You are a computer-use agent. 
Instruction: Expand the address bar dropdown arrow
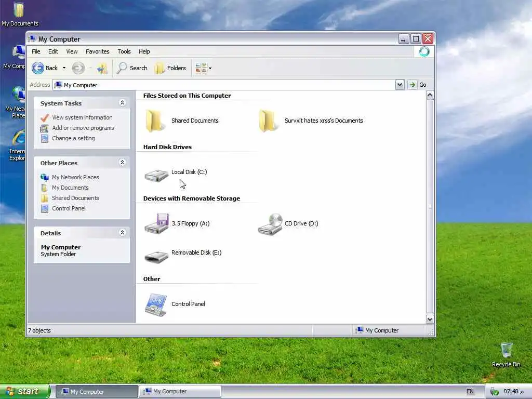click(400, 85)
